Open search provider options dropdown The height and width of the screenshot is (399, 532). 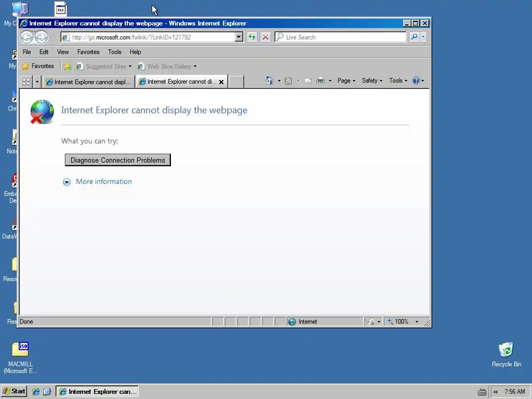pos(423,37)
